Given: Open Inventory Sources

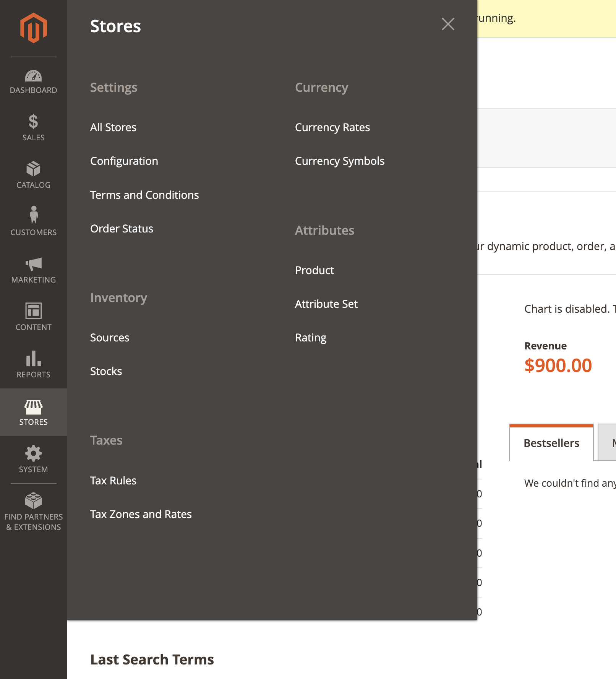Looking at the screenshot, I should (110, 338).
